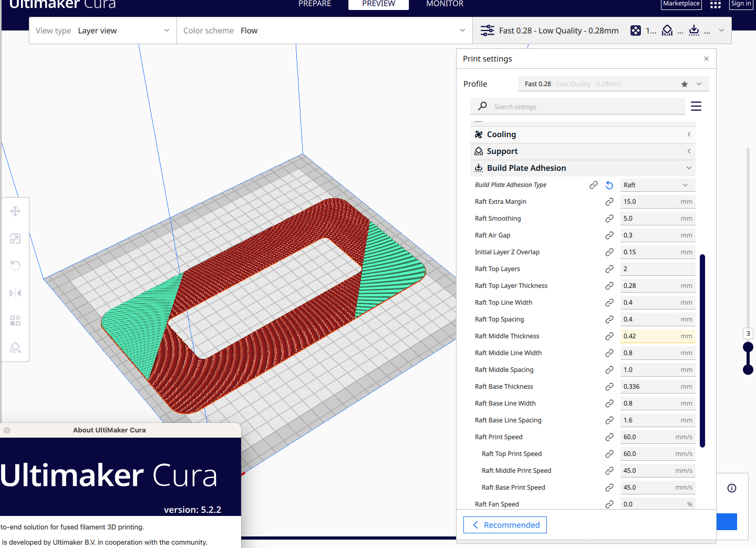Select the Mirror tool

[15, 293]
